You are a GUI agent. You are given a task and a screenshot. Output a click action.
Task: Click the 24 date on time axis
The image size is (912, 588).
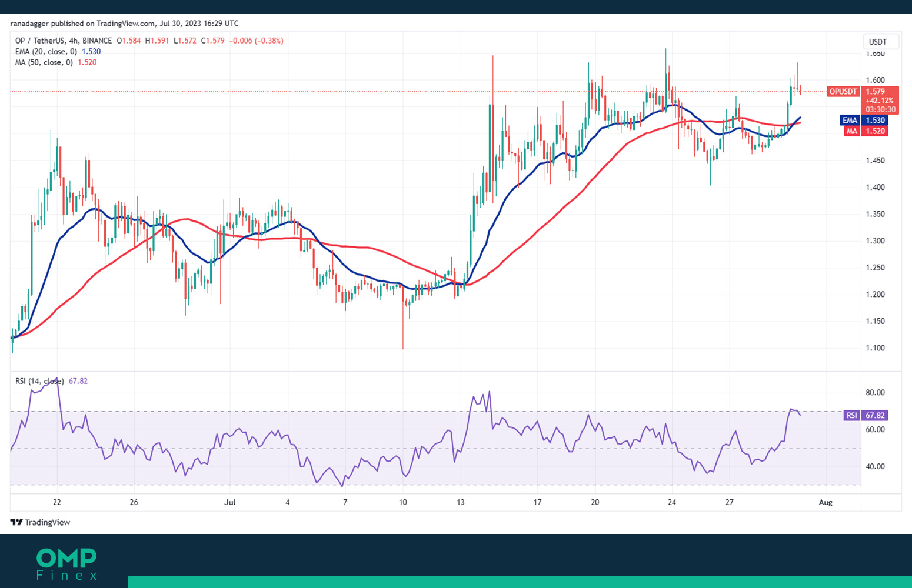(x=672, y=502)
